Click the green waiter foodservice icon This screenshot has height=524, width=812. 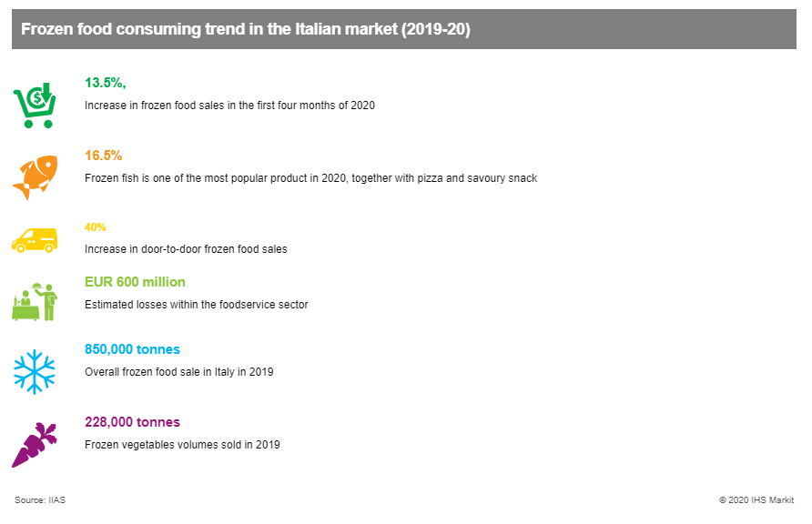[35, 302]
